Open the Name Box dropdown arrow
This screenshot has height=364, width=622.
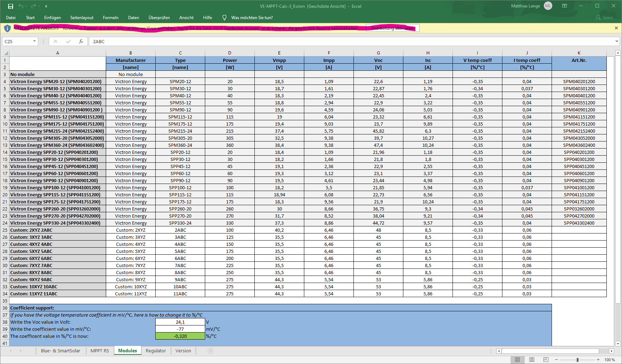[34, 41]
